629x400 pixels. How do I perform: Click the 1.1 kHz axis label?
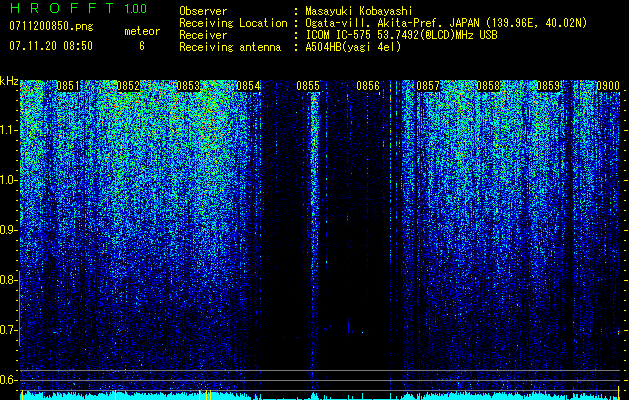8,130
